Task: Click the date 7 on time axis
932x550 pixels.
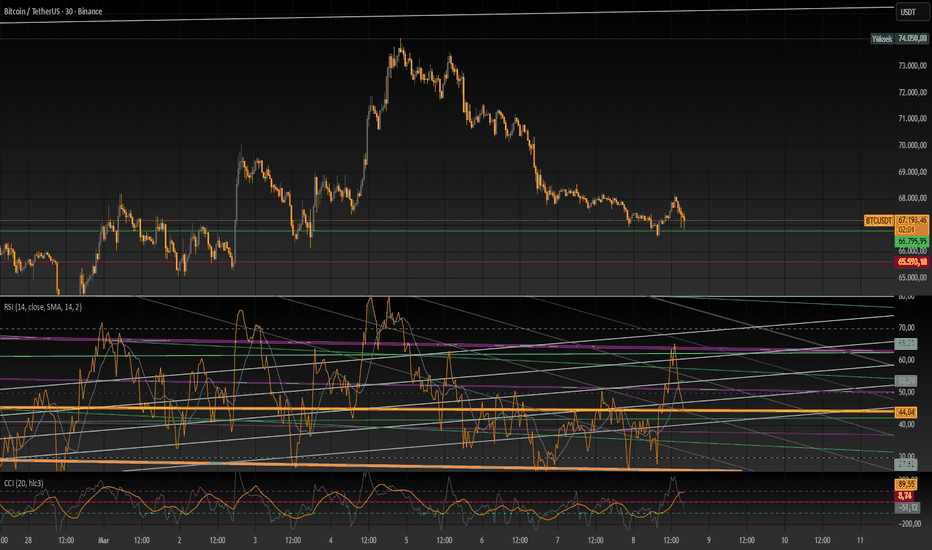Action: pyautogui.click(x=558, y=540)
